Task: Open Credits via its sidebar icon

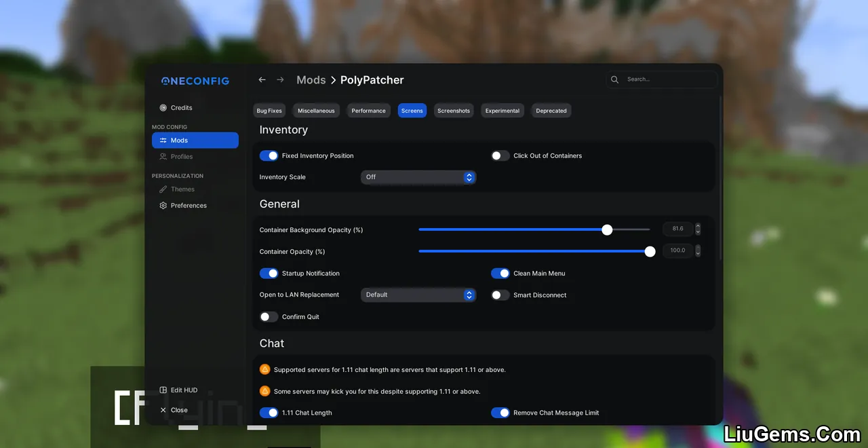Action: 163,108
